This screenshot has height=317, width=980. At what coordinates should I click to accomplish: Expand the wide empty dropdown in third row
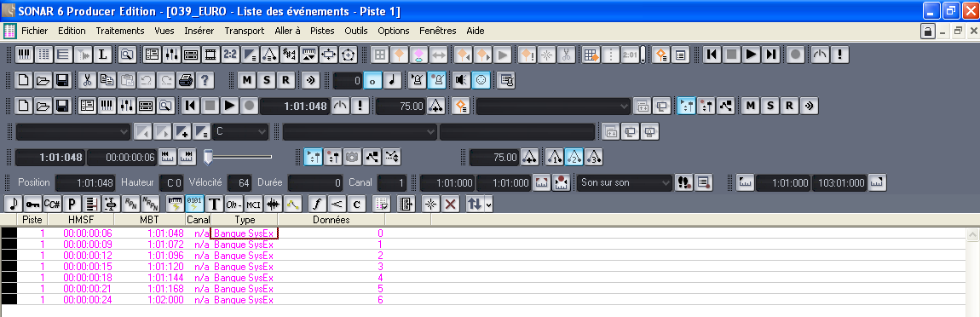(554, 106)
